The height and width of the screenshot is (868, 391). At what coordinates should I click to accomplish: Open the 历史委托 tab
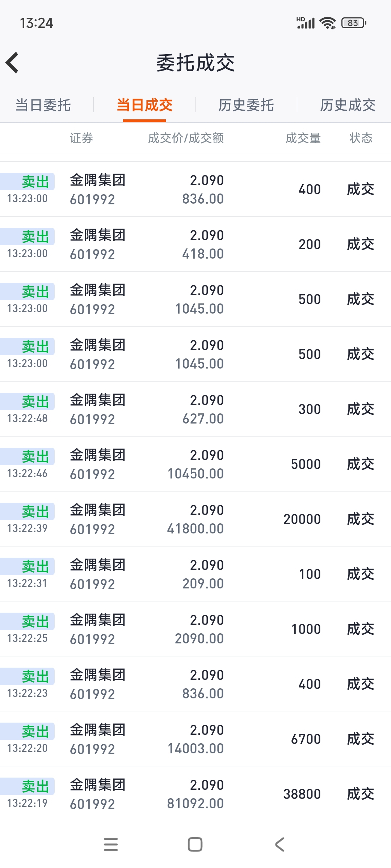(x=246, y=105)
